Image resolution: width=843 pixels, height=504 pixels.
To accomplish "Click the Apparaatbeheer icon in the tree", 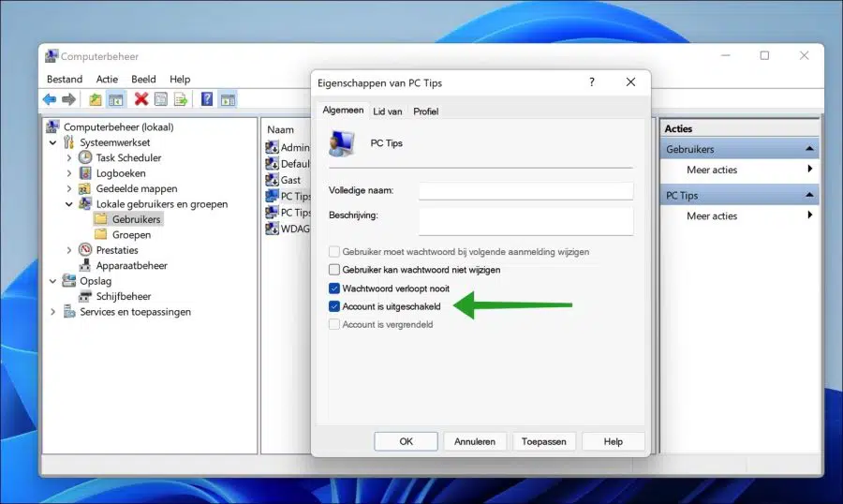I will [x=85, y=266].
